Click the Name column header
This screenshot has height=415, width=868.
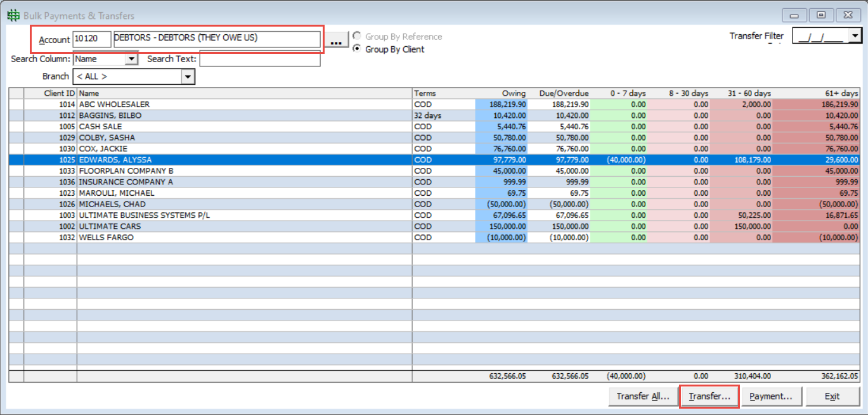pos(244,93)
